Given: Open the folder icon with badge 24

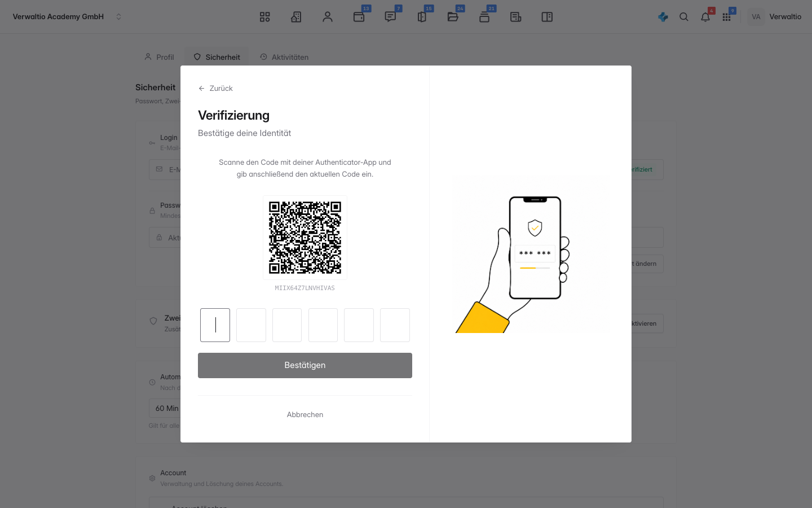Looking at the screenshot, I should coord(453,17).
